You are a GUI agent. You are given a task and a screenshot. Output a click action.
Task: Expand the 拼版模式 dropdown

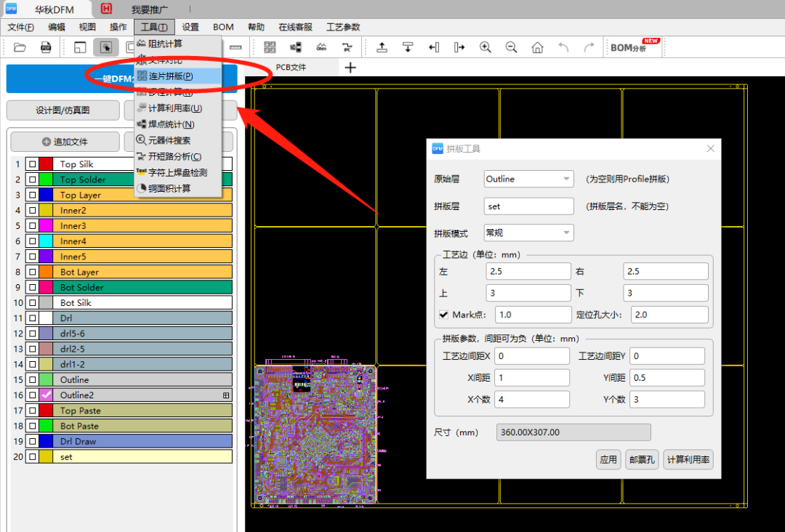pyautogui.click(x=528, y=233)
